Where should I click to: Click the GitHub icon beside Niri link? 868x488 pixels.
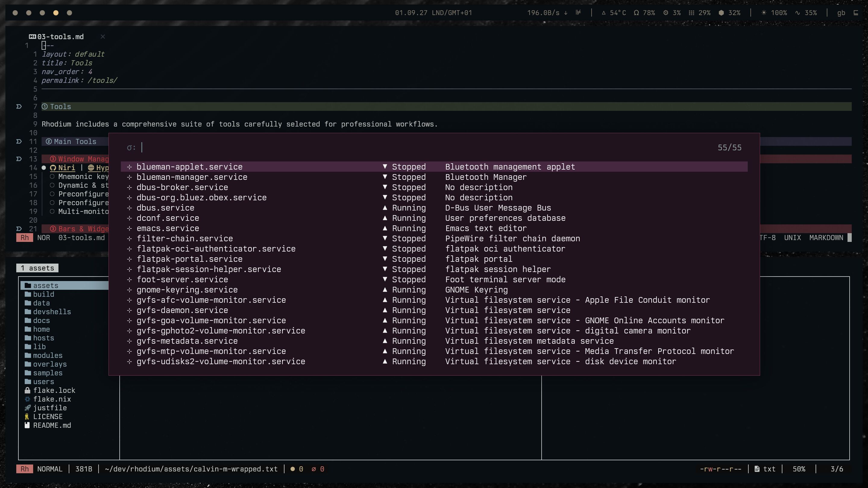click(x=53, y=168)
